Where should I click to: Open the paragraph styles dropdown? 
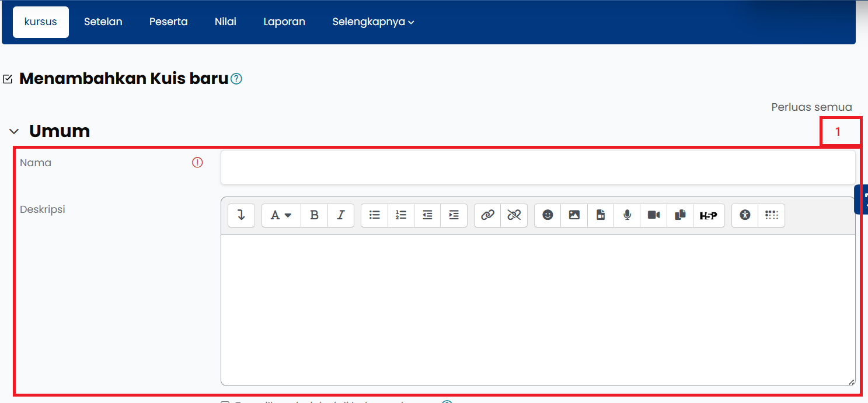point(281,215)
